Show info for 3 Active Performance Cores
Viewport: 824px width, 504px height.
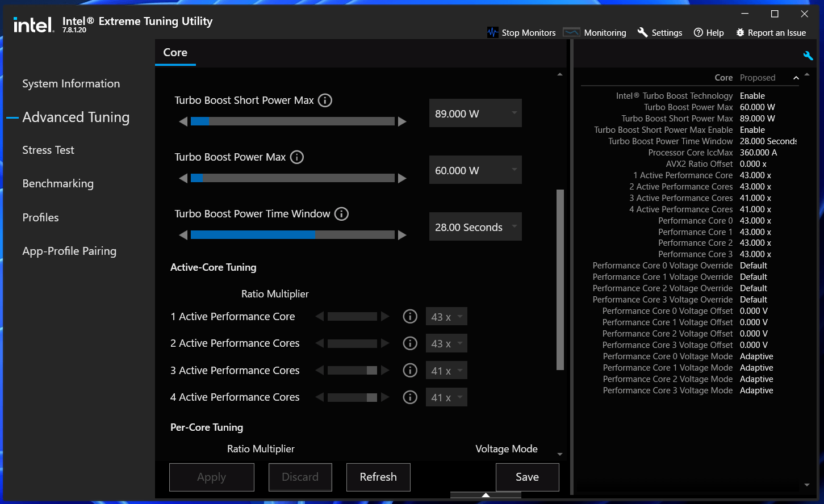pyautogui.click(x=410, y=371)
